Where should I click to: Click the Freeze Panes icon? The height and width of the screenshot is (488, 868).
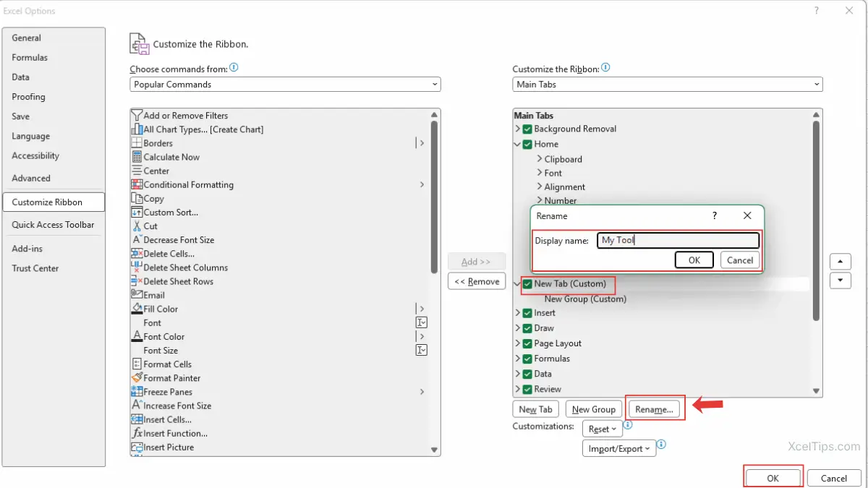(x=137, y=392)
